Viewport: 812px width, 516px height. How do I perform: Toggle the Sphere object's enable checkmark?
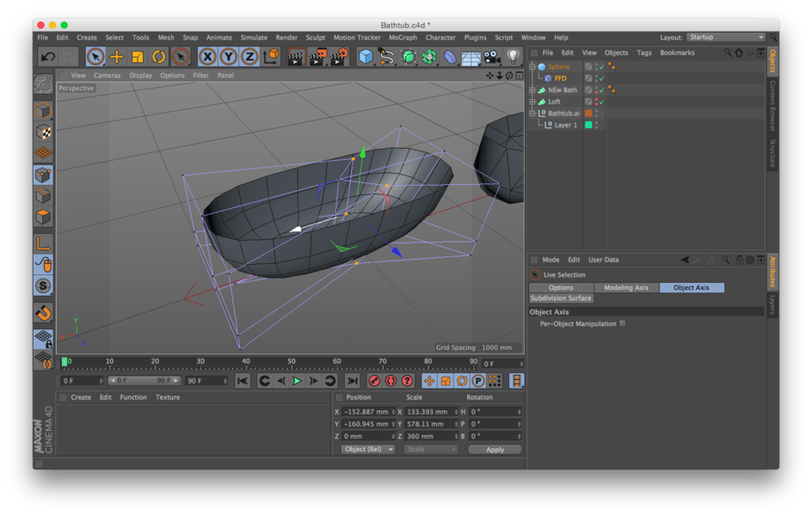point(602,67)
